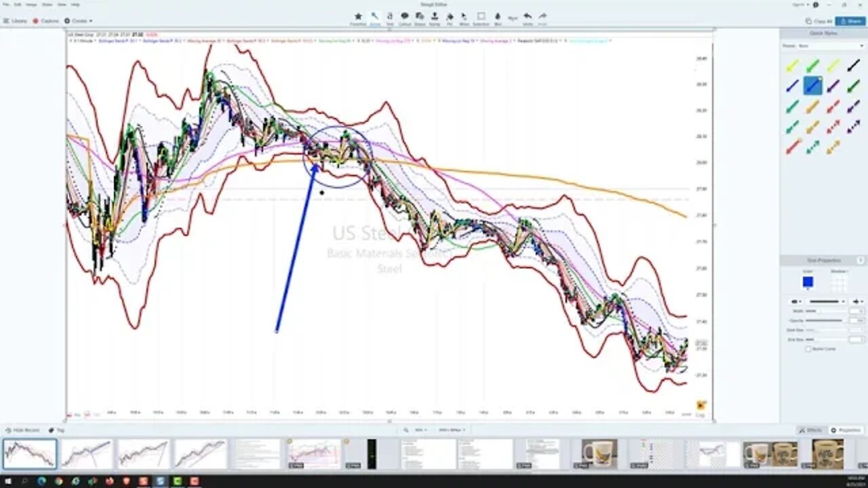Open the arrow end style dropdown

point(857,301)
